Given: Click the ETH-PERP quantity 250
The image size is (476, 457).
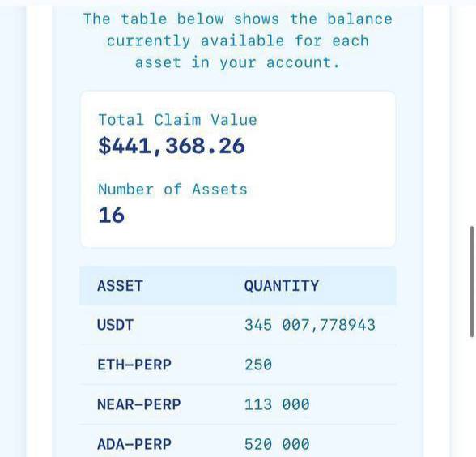Looking at the screenshot, I should pyautogui.click(x=258, y=365).
